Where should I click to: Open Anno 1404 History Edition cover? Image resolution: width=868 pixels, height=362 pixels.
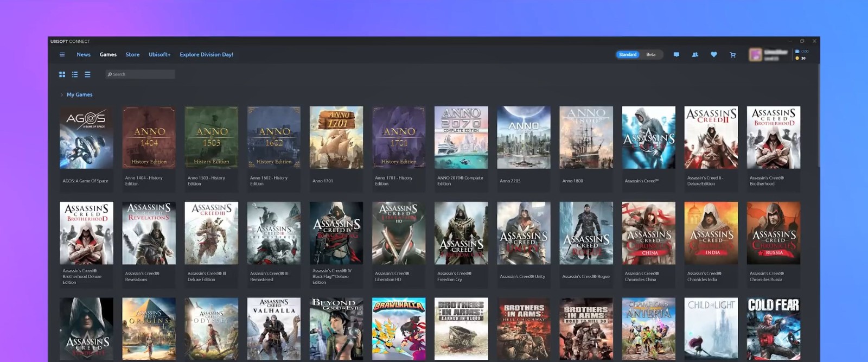click(149, 137)
